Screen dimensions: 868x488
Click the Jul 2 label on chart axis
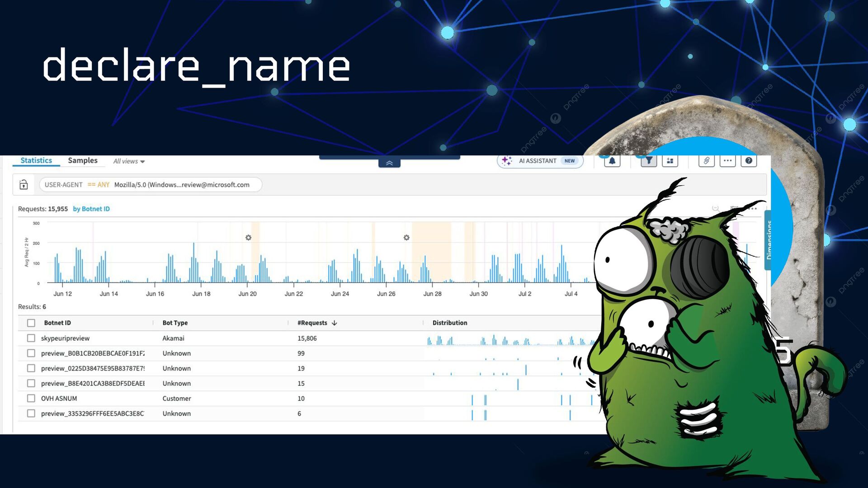coord(525,294)
